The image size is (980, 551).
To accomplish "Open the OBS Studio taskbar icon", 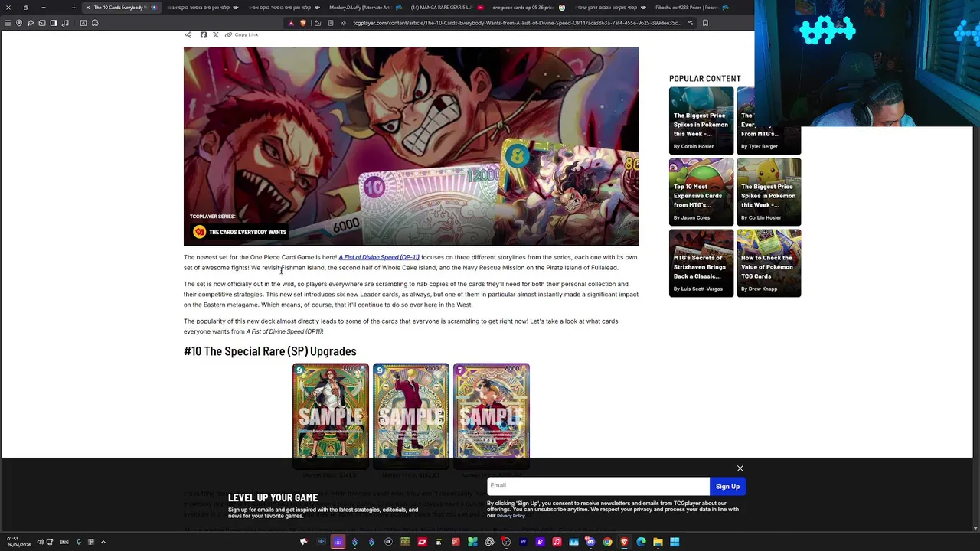I will point(506,542).
